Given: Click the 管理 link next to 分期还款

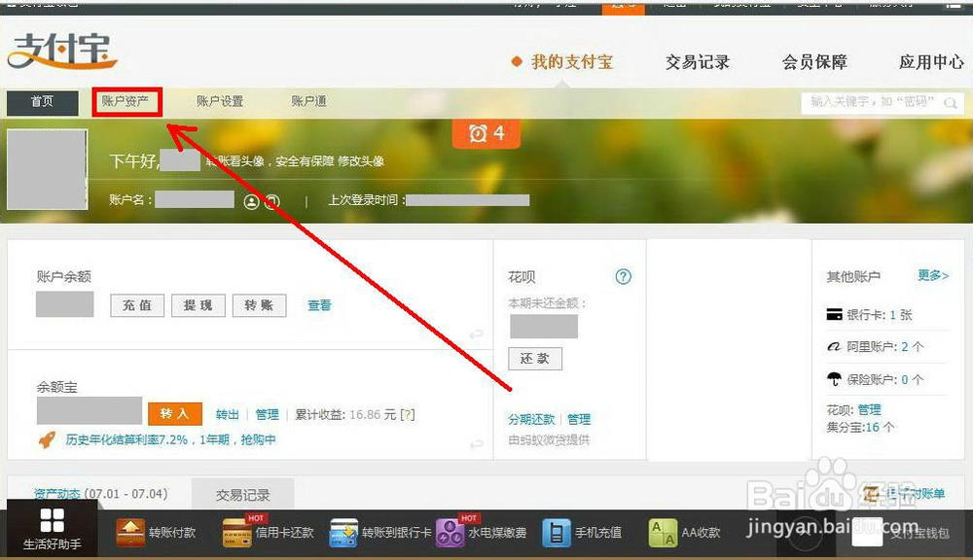Looking at the screenshot, I should point(579,419).
